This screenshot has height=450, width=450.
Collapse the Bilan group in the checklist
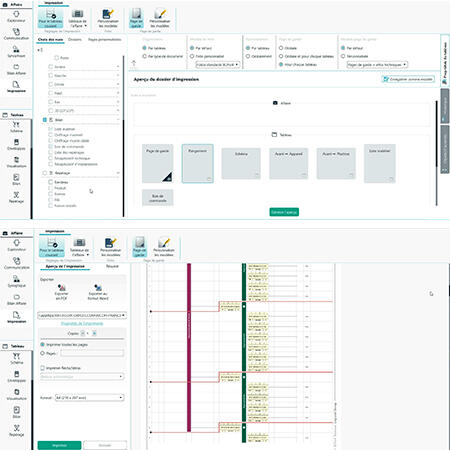118,120
